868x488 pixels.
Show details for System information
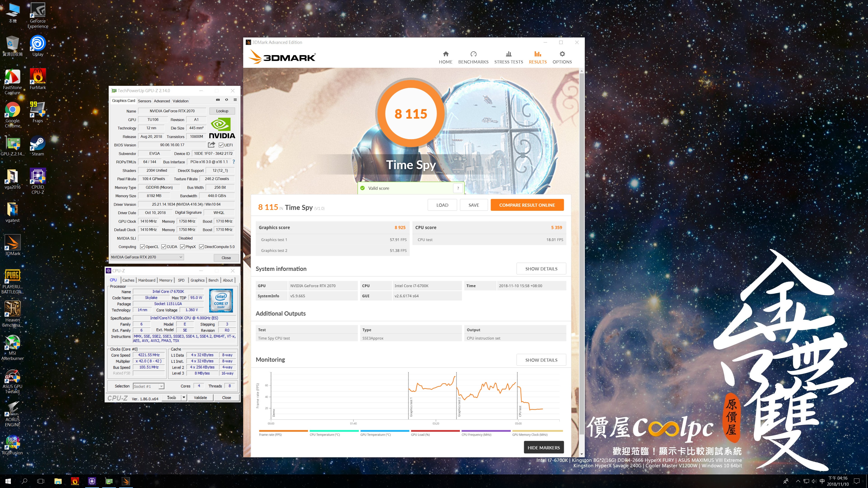pos(541,269)
